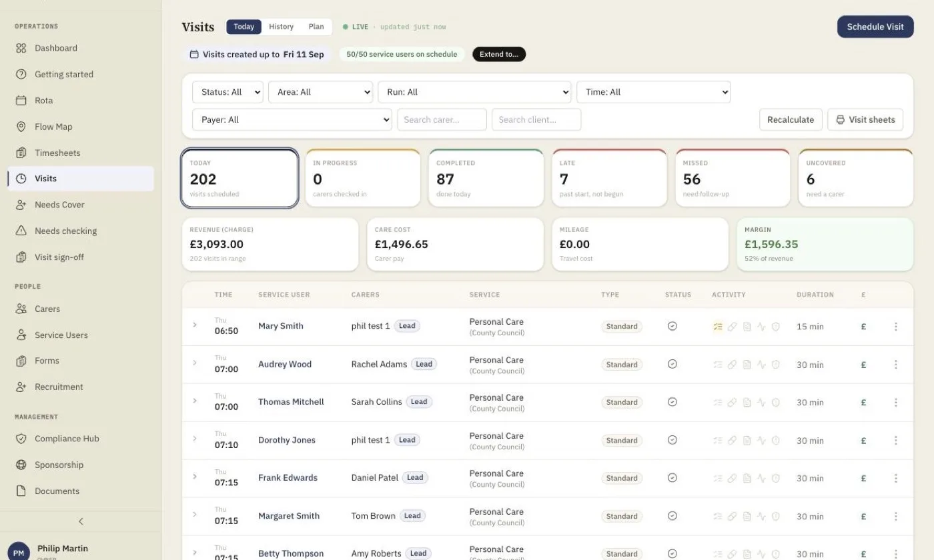Click the Schedule Visit button
The image size is (934, 560).
tap(875, 27)
